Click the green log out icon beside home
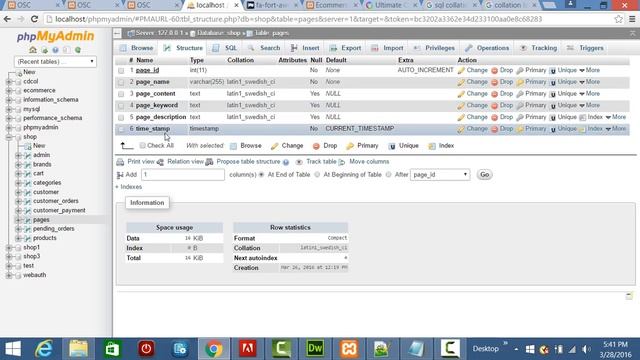The width and height of the screenshot is (640, 360). pyautogui.click(x=44, y=50)
